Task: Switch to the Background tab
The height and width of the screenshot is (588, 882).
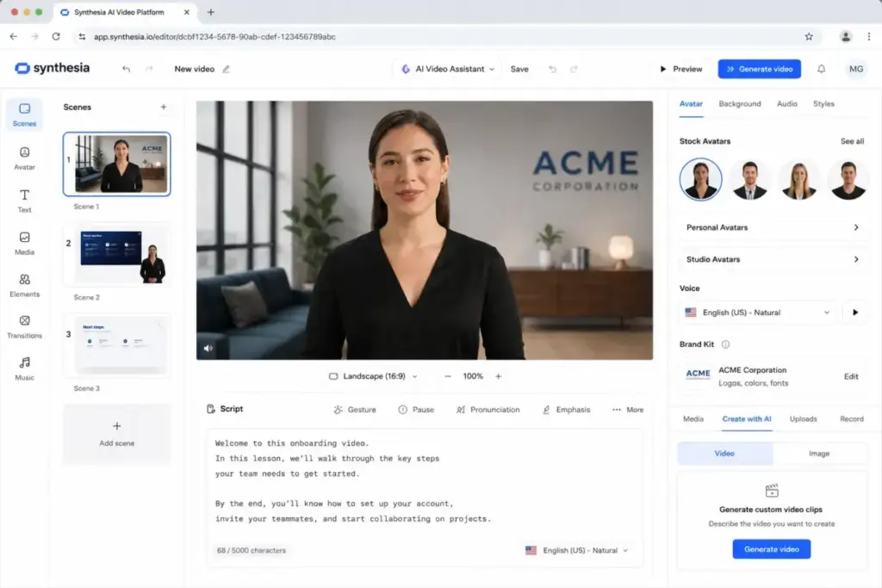Action: 740,104
